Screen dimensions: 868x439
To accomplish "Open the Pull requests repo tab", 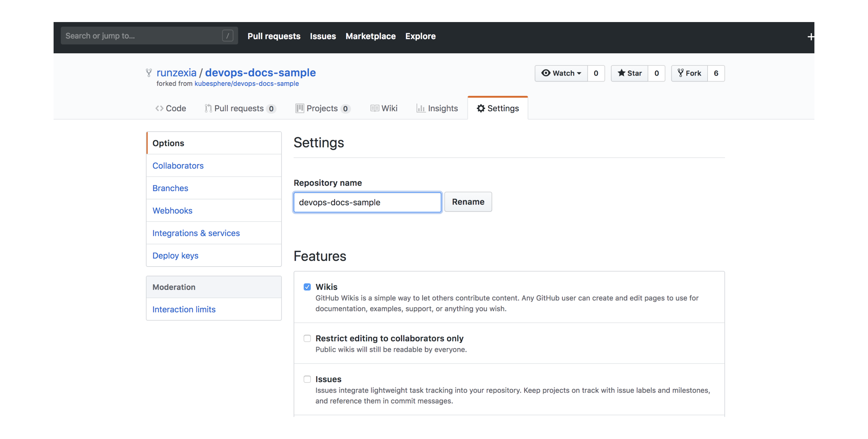I will click(240, 108).
